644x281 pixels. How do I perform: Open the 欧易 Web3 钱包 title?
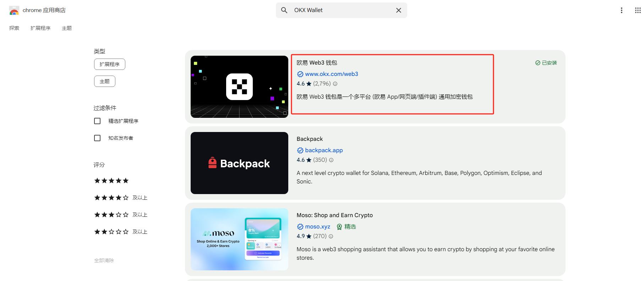point(317,63)
